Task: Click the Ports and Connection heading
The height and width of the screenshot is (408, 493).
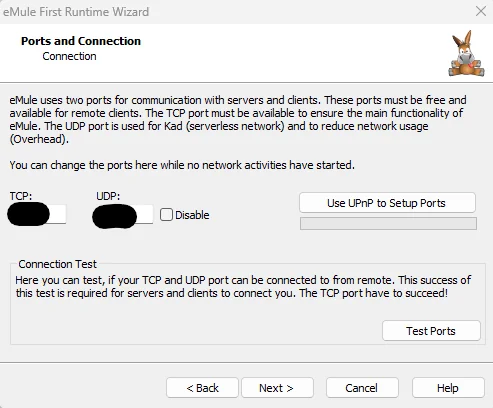Action: (x=81, y=41)
